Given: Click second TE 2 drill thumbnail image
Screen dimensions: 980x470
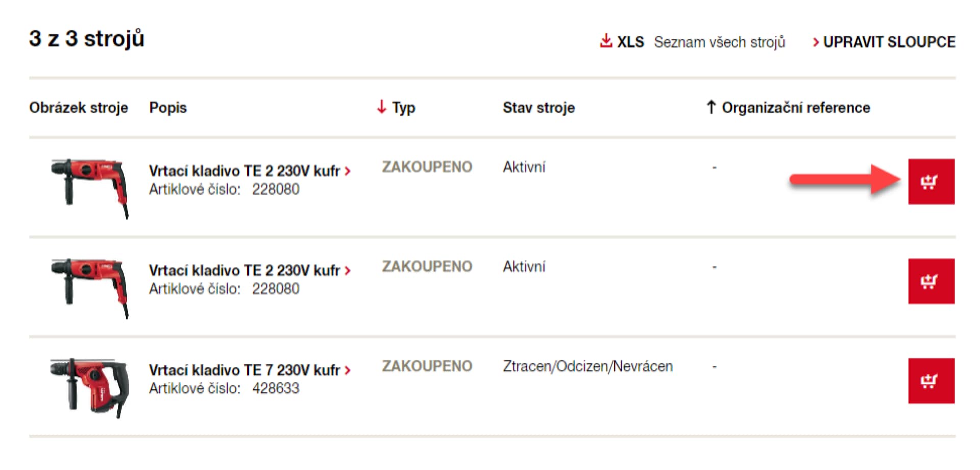Looking at the screenshot, I should tap(90, 288).
